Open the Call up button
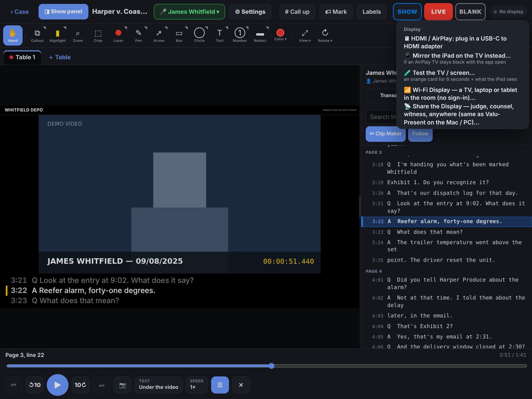 click(297, 12)
